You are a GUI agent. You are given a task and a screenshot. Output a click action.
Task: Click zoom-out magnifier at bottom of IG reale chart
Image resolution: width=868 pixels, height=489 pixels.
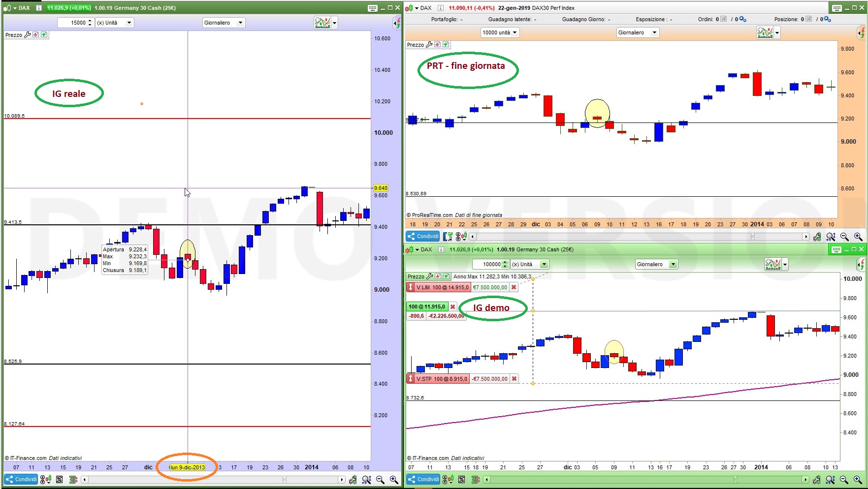coord(380,480)
